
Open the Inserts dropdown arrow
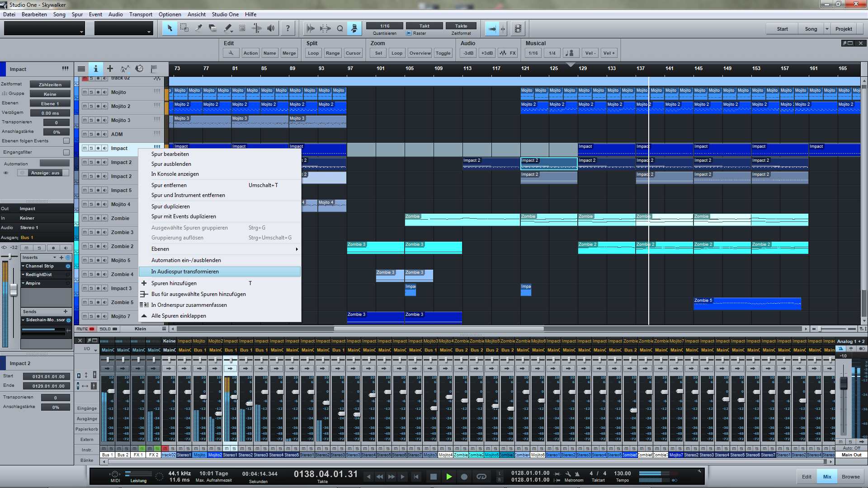pos(55,258)
